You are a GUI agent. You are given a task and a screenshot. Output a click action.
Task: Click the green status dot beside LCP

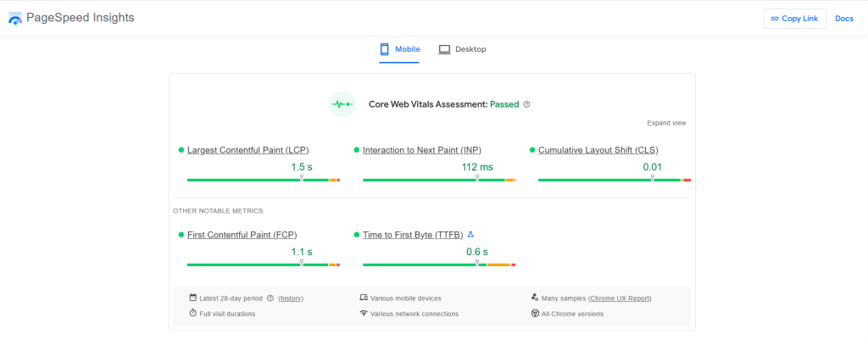[x=181, y=150]
